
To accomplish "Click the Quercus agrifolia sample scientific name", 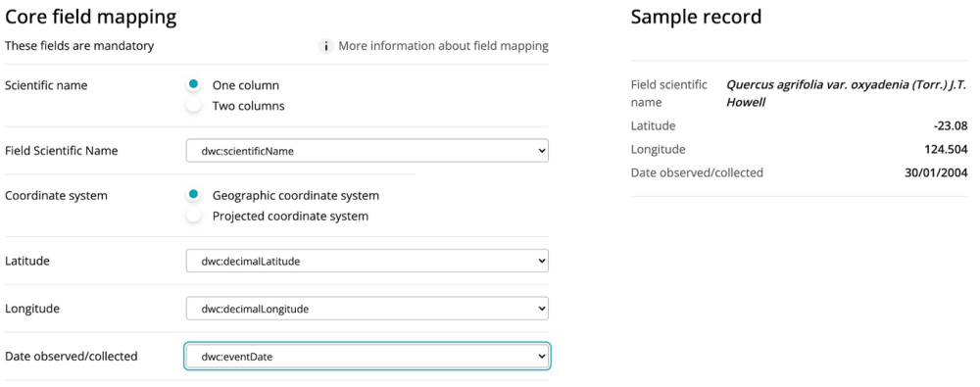I will [x=847, y=93].
